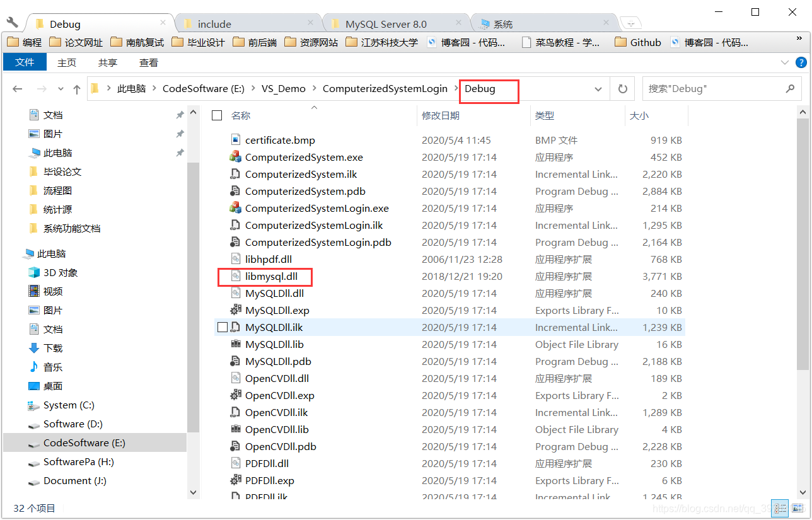Select the MySQLDll.pdb file

click(x=278, y=361)
